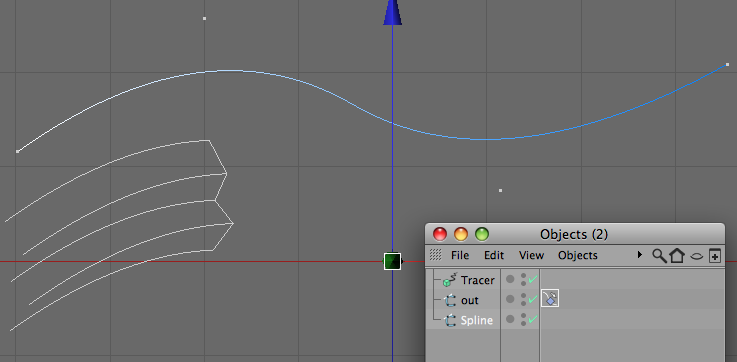Screen dimensions: 737x362
Task: Select the tag icon on the out row
Action: 550,299
